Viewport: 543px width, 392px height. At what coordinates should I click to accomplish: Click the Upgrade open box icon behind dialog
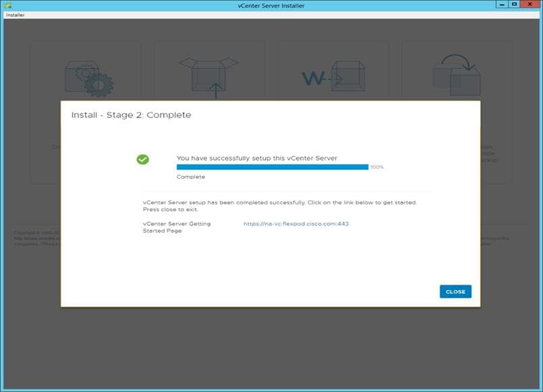209,79
